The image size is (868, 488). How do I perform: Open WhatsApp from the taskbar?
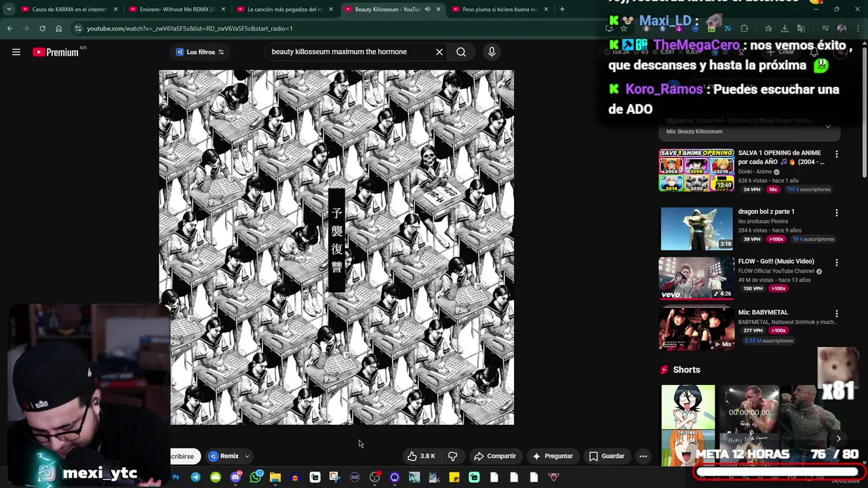tap(256, 477)
